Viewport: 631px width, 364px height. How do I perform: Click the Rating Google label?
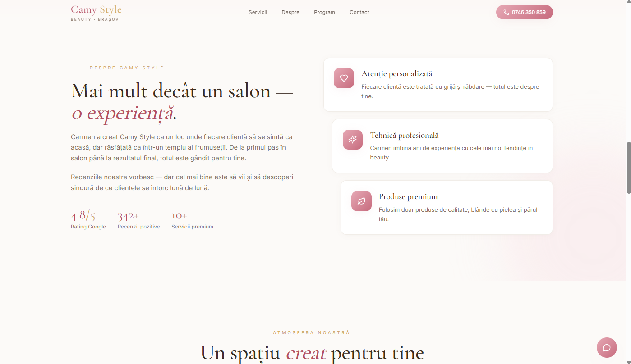point(88,227)
